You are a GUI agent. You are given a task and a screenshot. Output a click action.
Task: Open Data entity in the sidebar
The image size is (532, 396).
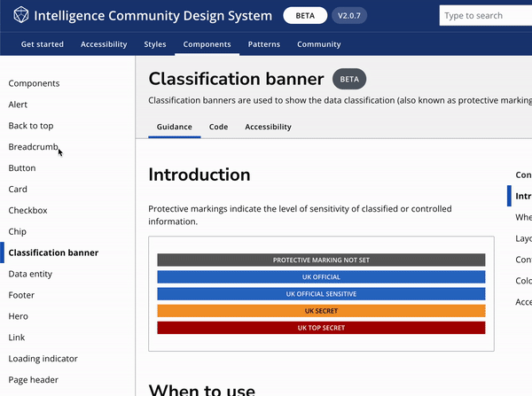(x=30, y=274)
